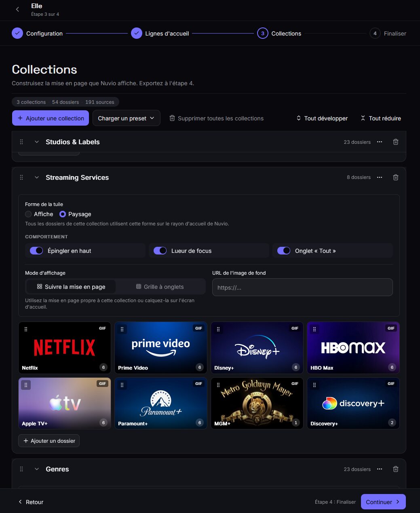The height and width of the screenshot is (513, 420).
Task: Select the Affiche tile shape
Action: (28, 214)
